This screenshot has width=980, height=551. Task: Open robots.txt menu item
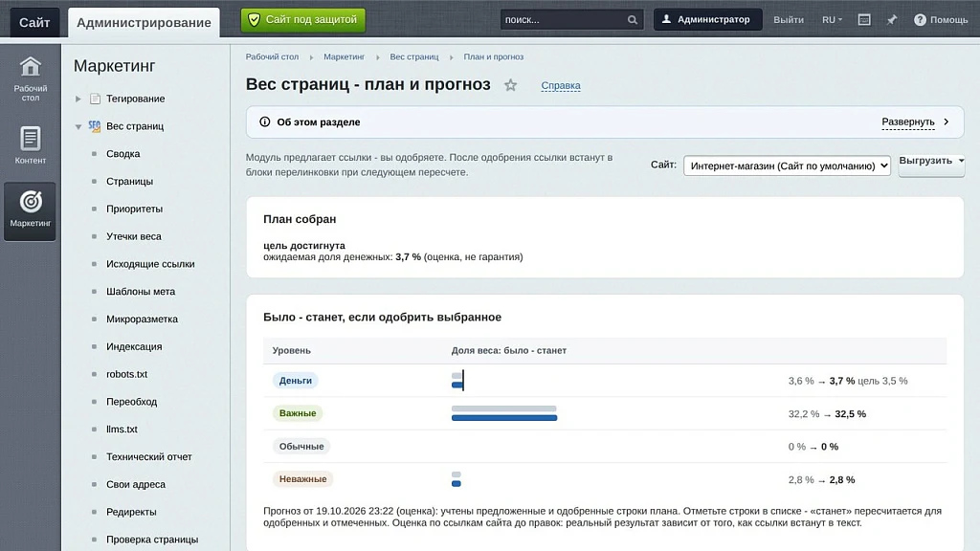pos(127,374)
